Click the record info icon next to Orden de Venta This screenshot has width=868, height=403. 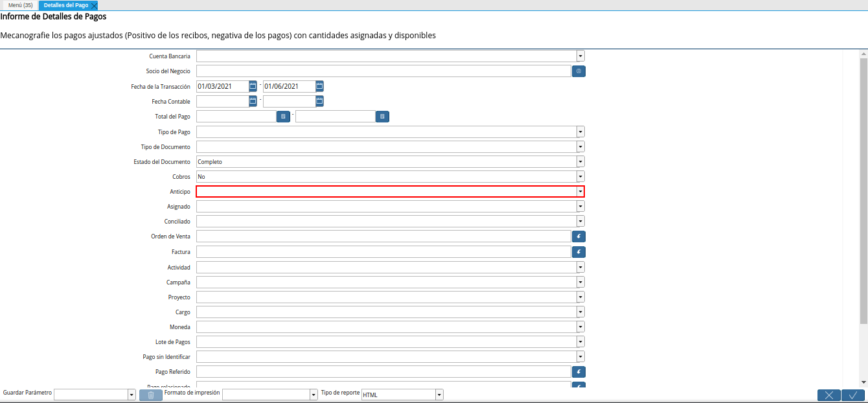pos(578,236)
